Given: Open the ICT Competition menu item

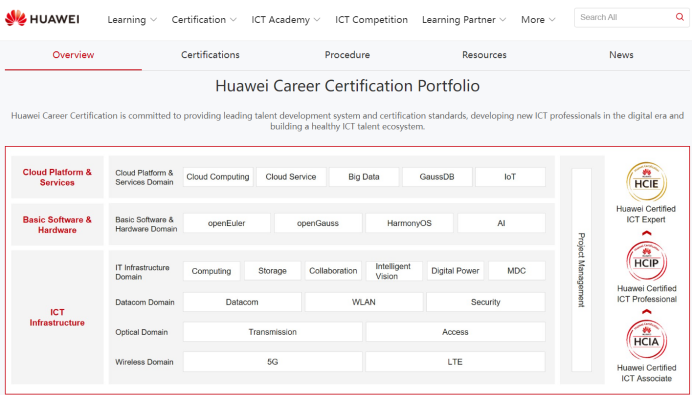Looking at the screenshot, I should [x=371, y=20].
